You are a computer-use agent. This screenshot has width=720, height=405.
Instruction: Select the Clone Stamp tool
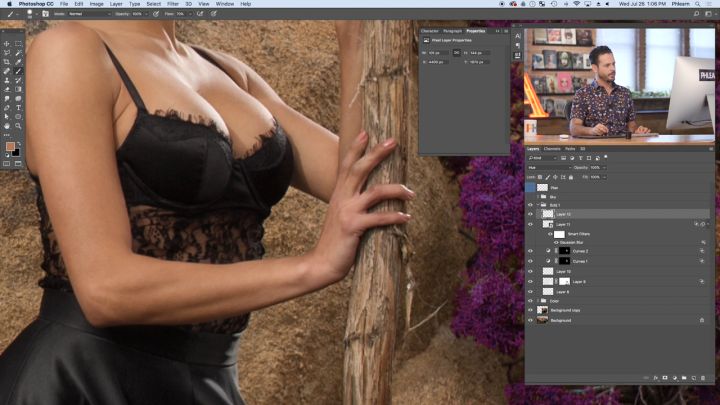pyautogui.click(x=7, y=80)
